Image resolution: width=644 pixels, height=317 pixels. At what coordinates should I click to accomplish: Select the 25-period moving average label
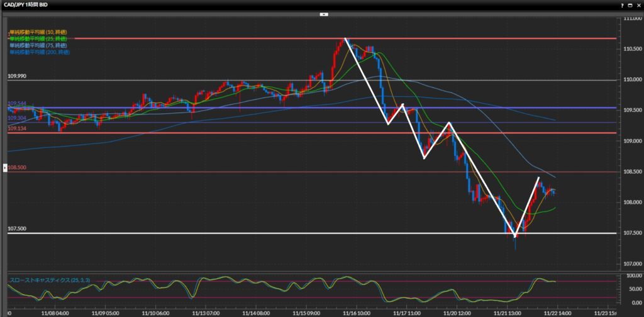37,38
